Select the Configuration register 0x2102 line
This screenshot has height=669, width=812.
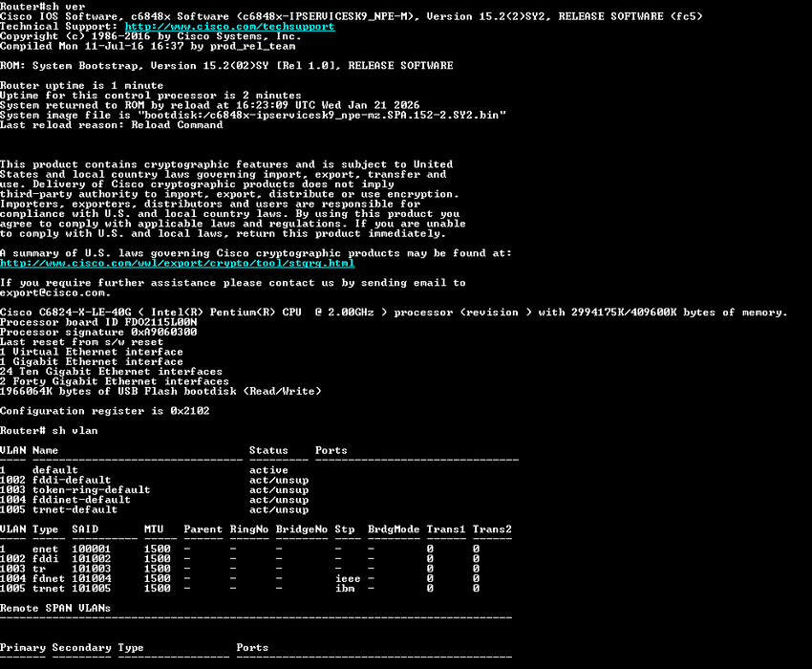105,411
